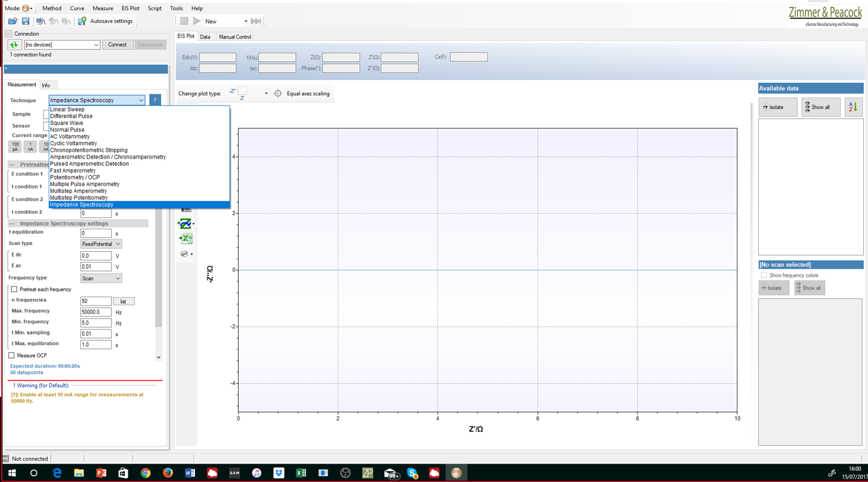Open the Scan type FixedPotential dropdown
The image size is (868, 482).
[101, 244]
